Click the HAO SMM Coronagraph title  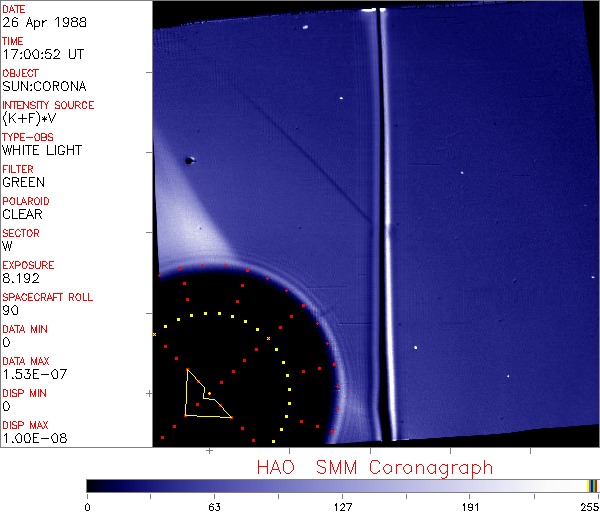tap(374, 467)
